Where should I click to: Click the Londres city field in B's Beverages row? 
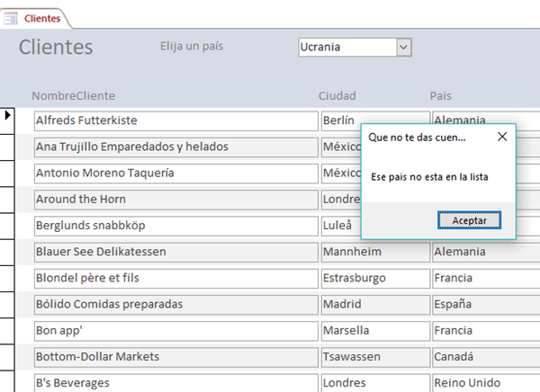point(375,383)
